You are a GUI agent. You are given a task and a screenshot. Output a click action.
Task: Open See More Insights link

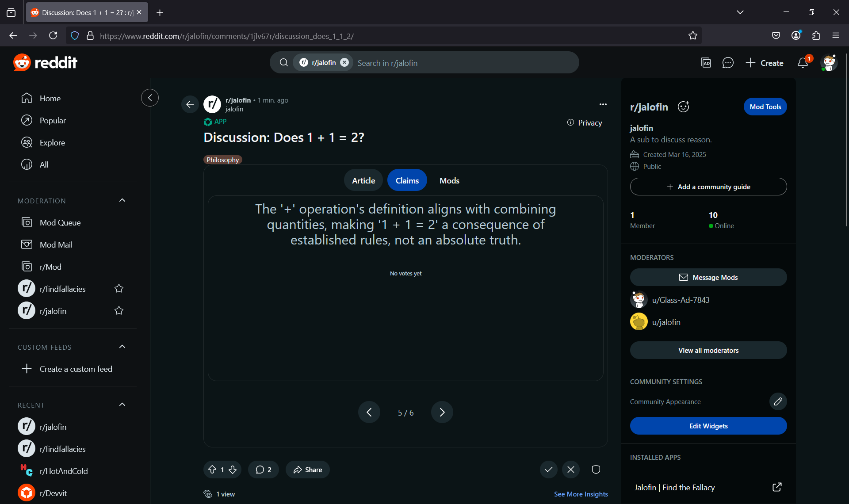[581, 494]
